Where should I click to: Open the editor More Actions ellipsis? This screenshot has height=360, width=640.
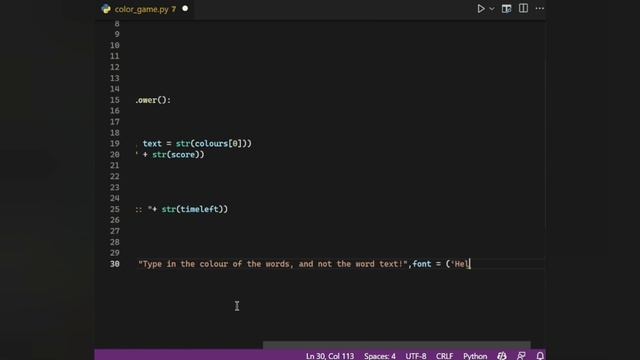[540, 9]
